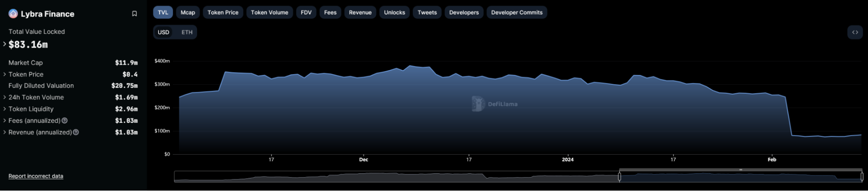The height and width of the screenshot is (191, 868).
Task: Toggle the Developer Commits chart metric
Action: pyautogui.click(x=517, y=13)
